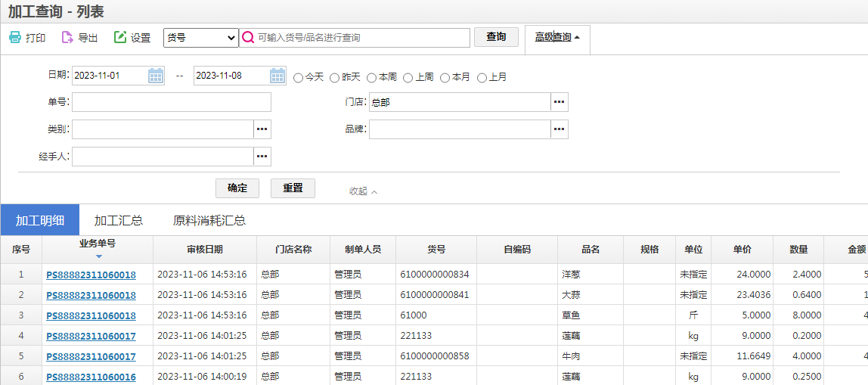Open the end date calendar picker
Image resolution: width=868 pixels, height=385 pixels.
pos(278,76)
